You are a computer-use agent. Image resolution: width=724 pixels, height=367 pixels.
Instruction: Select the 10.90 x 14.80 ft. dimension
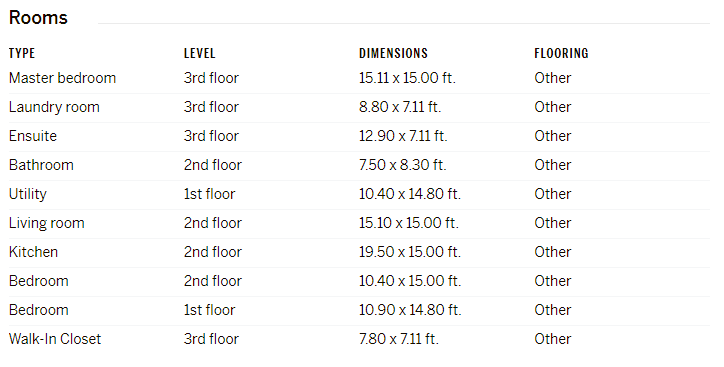pyautogui.click(x=410, y=310)
